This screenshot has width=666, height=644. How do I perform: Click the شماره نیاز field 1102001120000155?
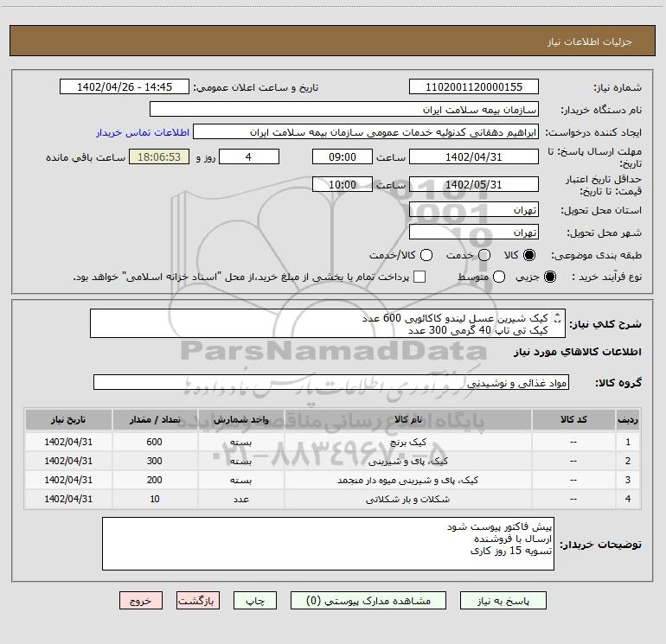tap(474, 86)
